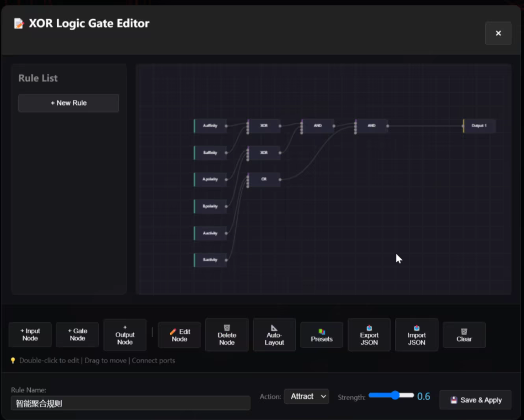Open the Action dropdown showing Attract

[307, 396]
